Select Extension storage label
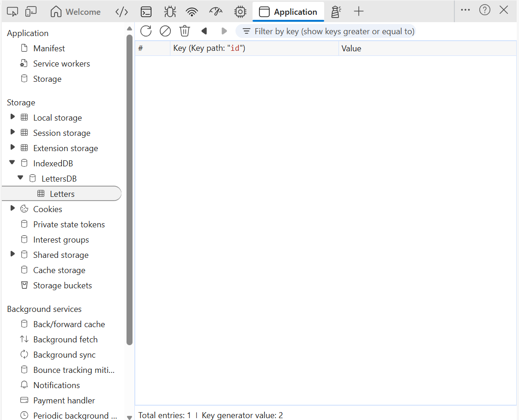519x420 pixels. point(66,148)
